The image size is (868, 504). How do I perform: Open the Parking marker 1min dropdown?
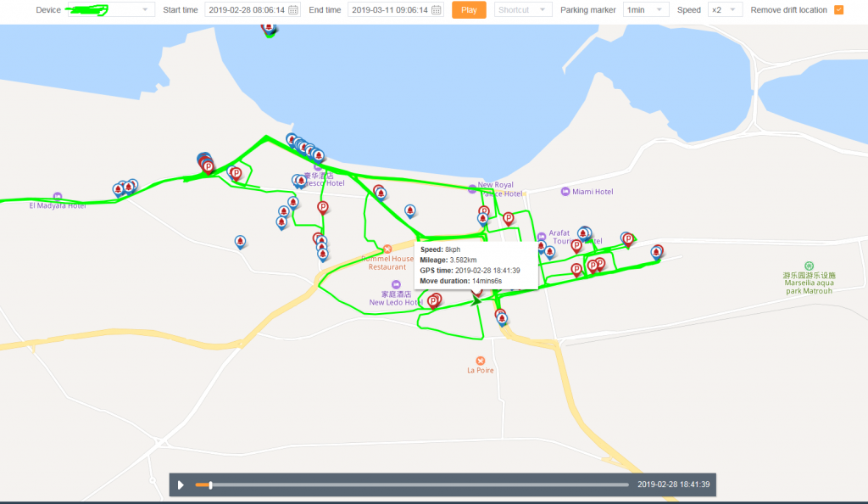[645, 10]
